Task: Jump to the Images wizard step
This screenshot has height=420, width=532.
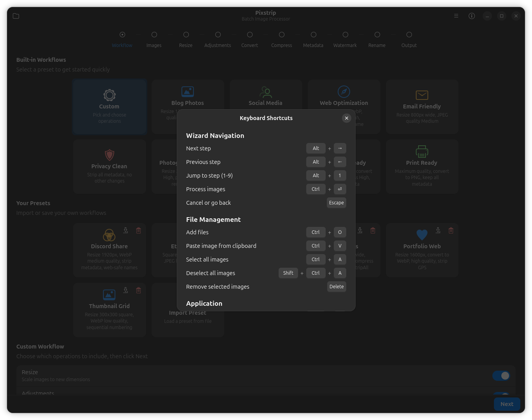Action: (154, 35)
